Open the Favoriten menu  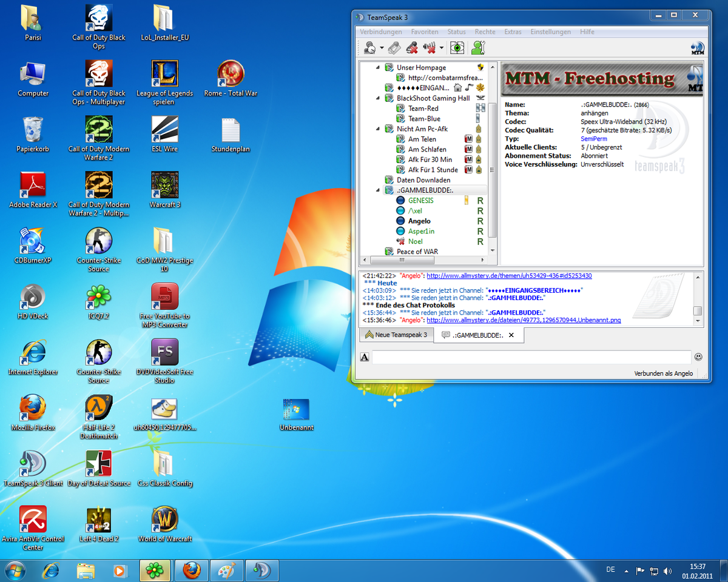(425, 32)
